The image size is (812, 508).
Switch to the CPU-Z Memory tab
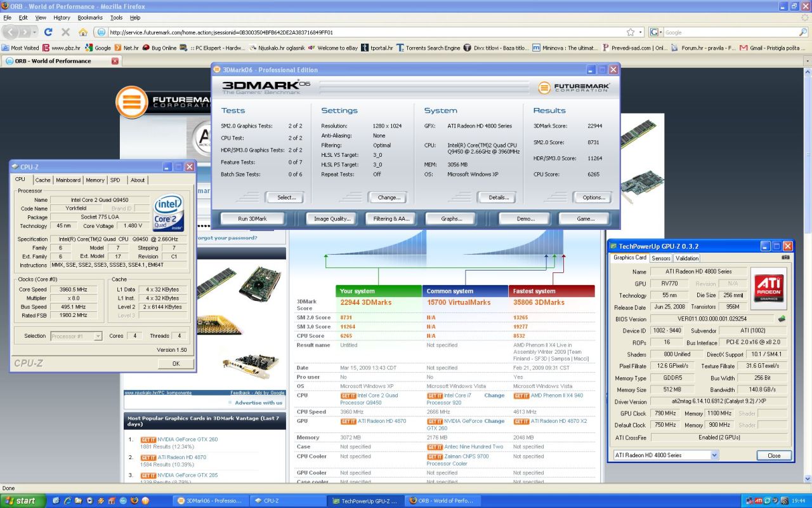pyautogui.click(x=95, y=180)
